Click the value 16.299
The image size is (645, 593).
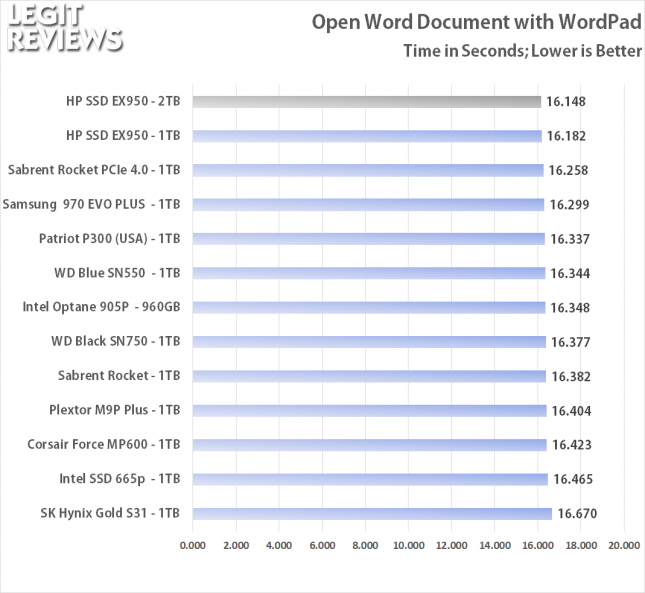pos(569,205)
